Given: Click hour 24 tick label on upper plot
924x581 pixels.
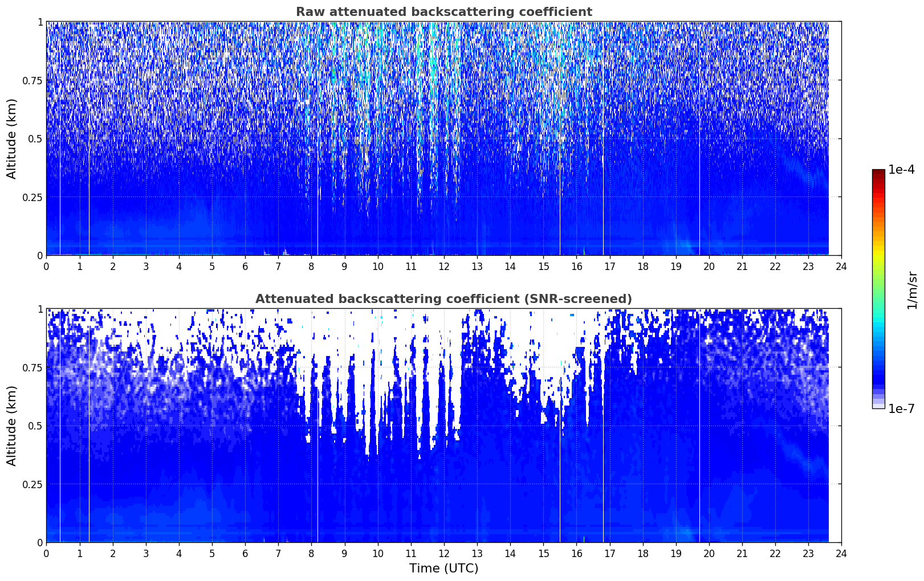Looking at the screenshot, I should coord(841,266).
